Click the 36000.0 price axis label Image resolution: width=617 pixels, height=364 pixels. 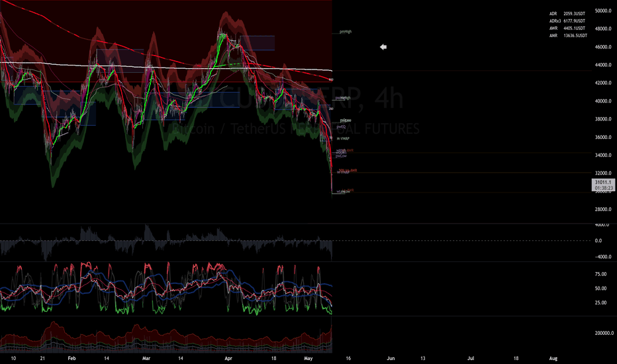(x=603, y=138)
